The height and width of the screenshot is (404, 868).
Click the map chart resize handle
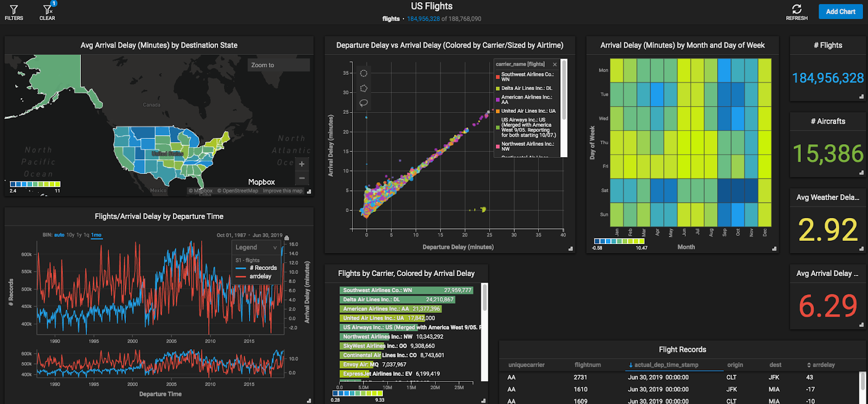(x=309, y=191)
